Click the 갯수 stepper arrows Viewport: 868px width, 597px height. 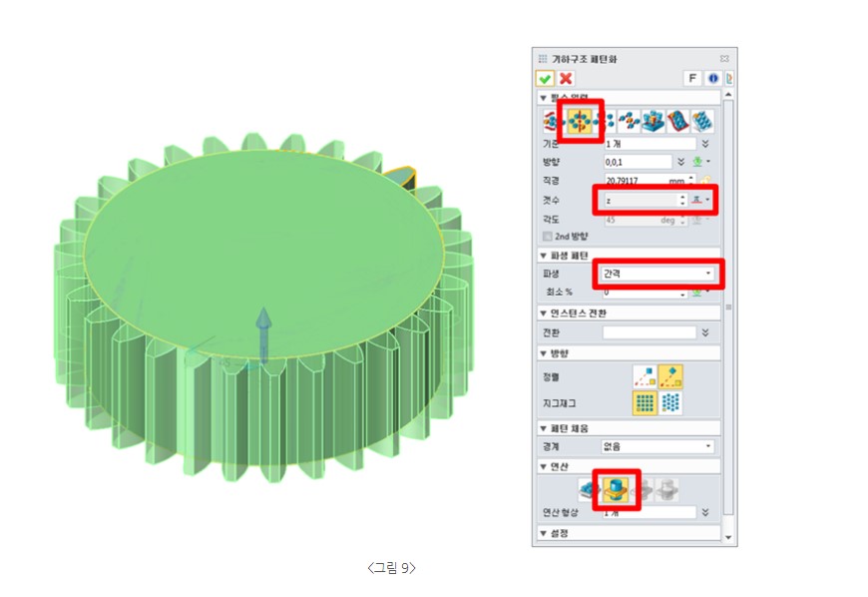pyautogui.click(x=682, y=200)
